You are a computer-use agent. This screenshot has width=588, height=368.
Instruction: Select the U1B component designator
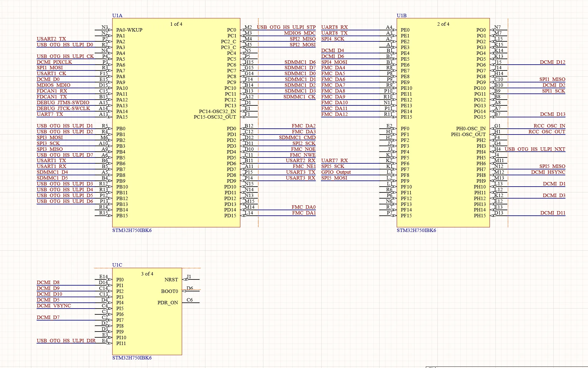[402, 15]
